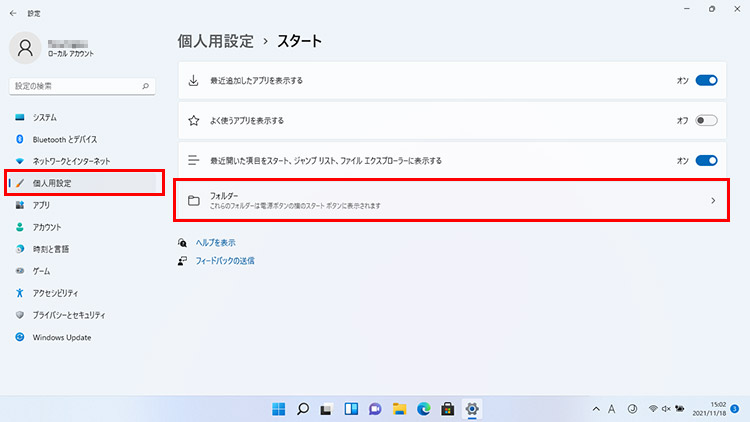Turn off recently opened items toggle
This screenshot has width=750, height=422.
tap(706, 160)
